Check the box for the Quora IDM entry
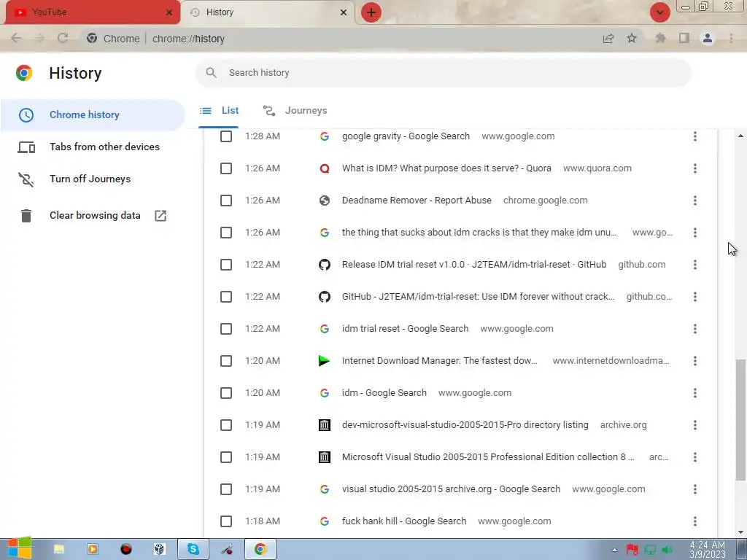The width and height of the screenshot is (747, 560). pos(226,168)
